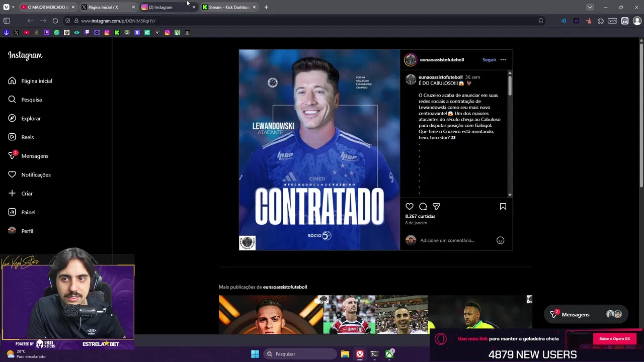Save the post with bookmark icon
This screenshot has width=644, height=362.
[503, 207]
